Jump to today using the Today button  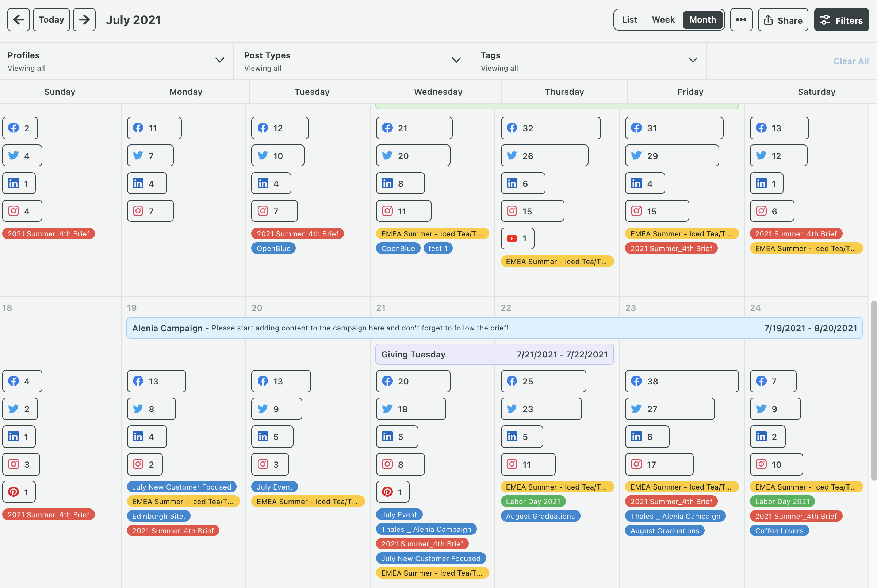pyautogui.click(x=51, y=19)
